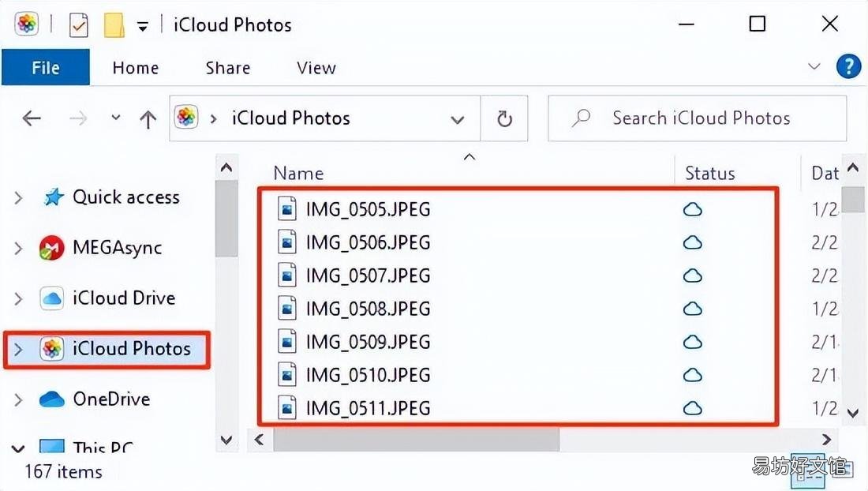Refresh the iCloud Photos folder
Viewport: 868px width, 491px height.
[x=504, y=118]
